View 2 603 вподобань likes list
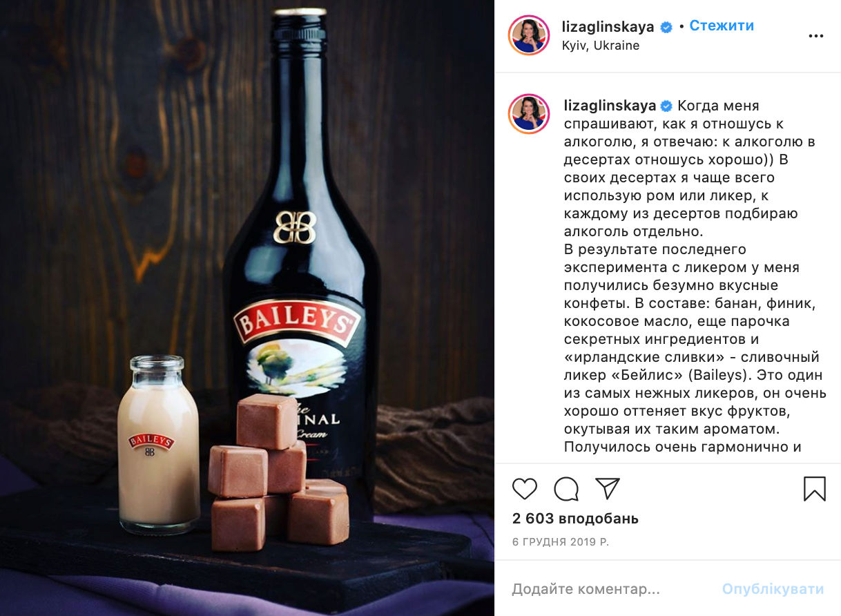The height and width of the screenshot is (616, 841). [575, 519]
